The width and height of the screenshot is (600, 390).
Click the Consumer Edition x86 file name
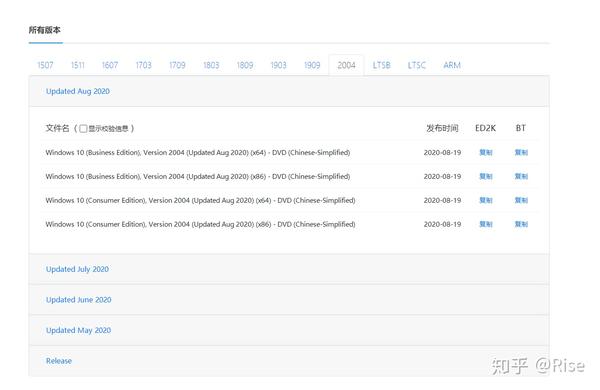point(201,224)
